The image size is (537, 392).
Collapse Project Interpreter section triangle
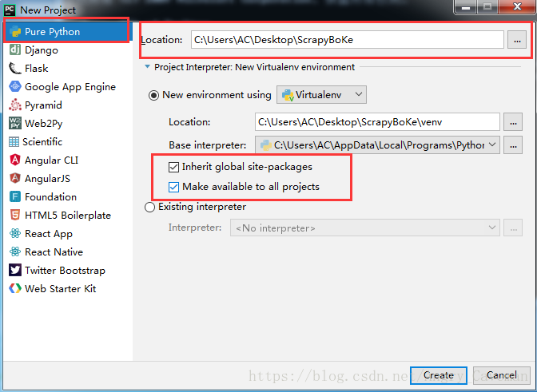tap(147, 67)
